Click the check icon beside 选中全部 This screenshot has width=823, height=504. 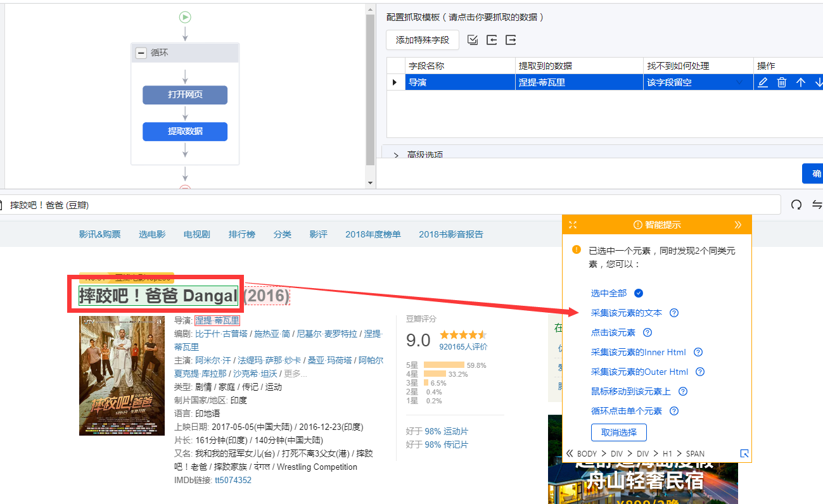(x=639, y=293)
